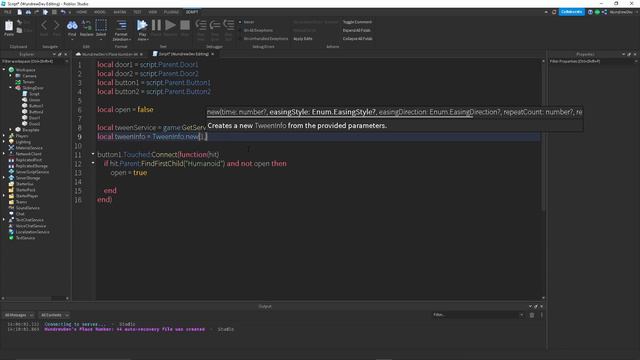Expand the StarterPlayer node
Viewport: 640px width, 360px height.
pos(4,196)
